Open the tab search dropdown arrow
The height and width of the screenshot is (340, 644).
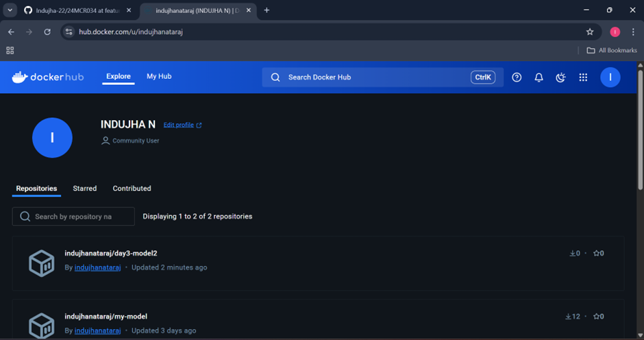(10, 10)
